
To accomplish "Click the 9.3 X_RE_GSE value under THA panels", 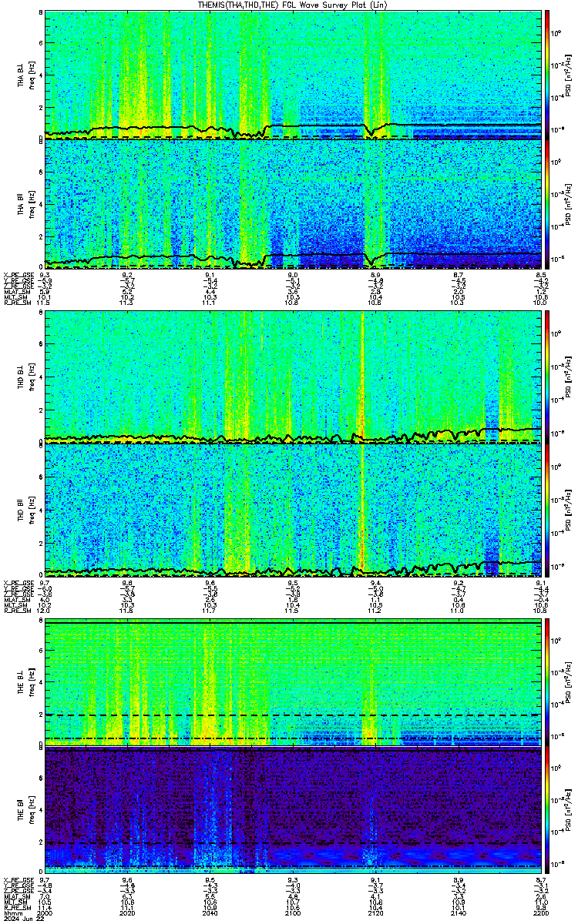I will point(45,275).
